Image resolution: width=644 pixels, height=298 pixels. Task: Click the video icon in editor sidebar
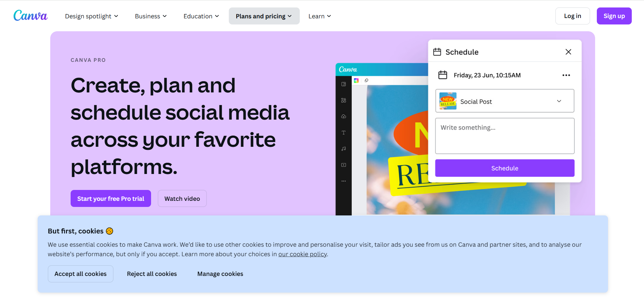point(344,165)
